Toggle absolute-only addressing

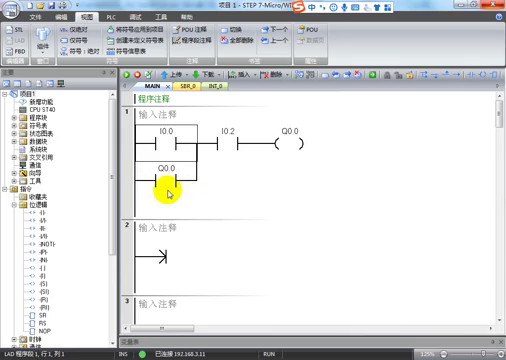[x=74, y=30]
